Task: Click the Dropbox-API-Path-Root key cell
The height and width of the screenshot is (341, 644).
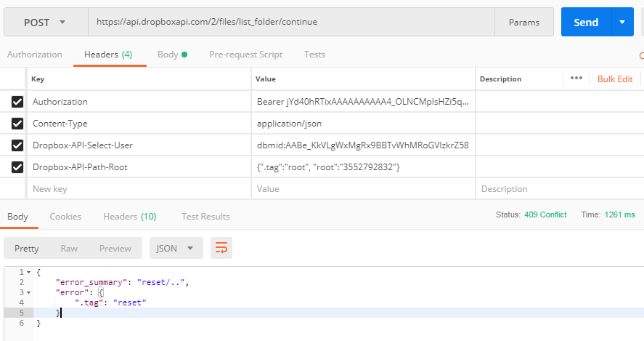Action: coord(139,167)
